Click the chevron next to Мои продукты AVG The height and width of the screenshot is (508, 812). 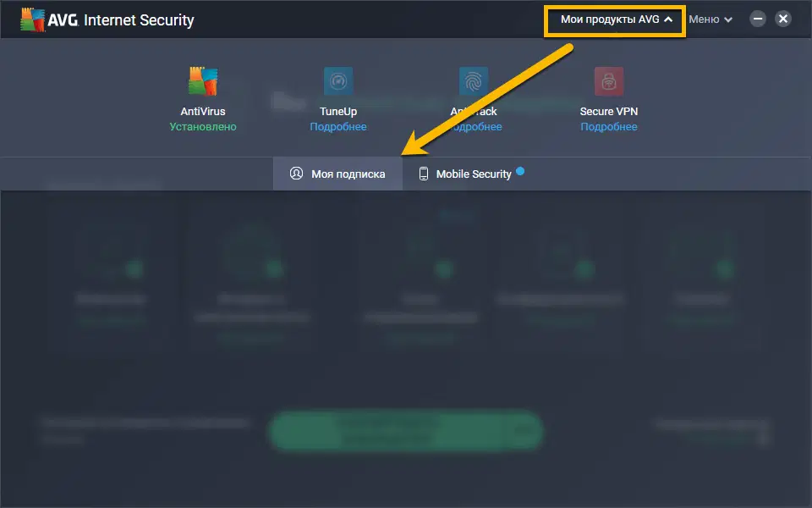(668, 19)
